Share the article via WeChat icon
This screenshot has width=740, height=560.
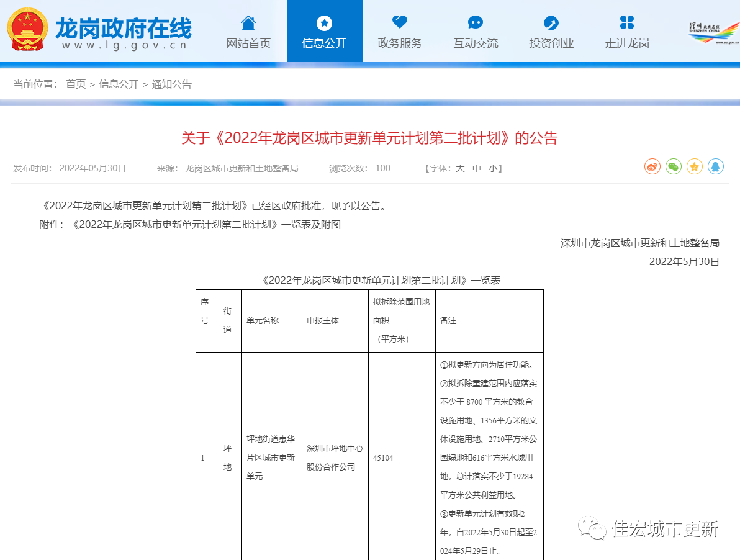[x=674, y=167]
